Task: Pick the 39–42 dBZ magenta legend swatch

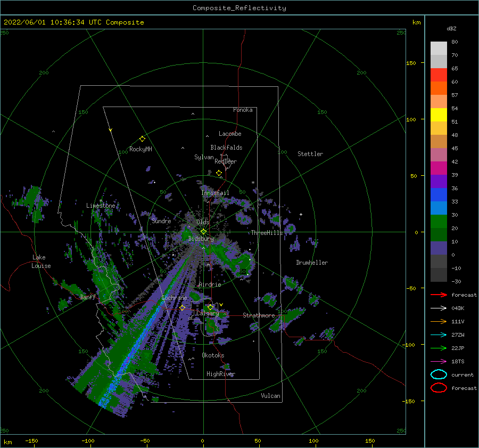Action: [439, 168]
